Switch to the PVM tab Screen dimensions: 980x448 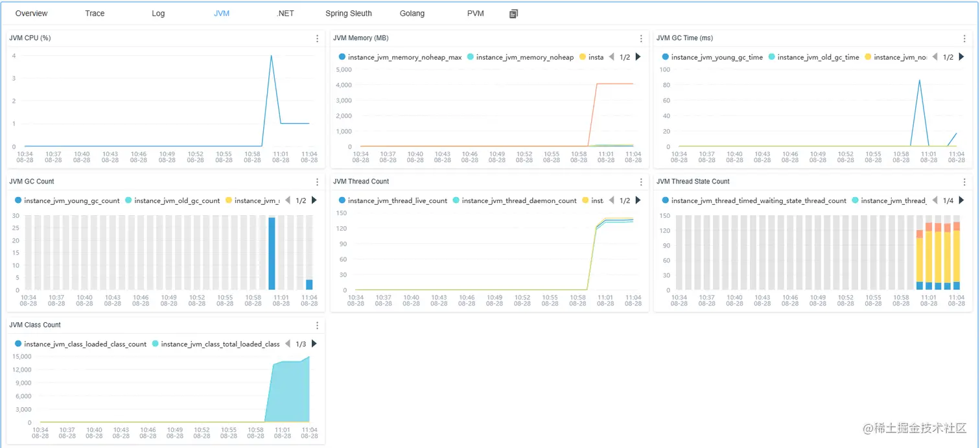[475, 14]
